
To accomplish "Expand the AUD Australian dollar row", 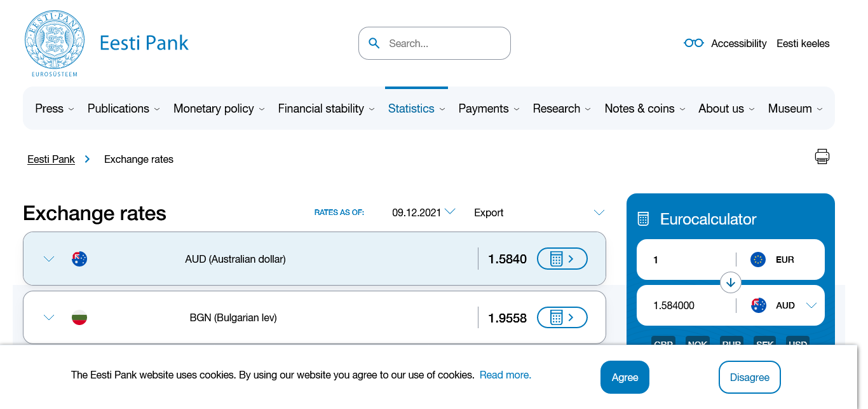I will (x=49, y=259).
